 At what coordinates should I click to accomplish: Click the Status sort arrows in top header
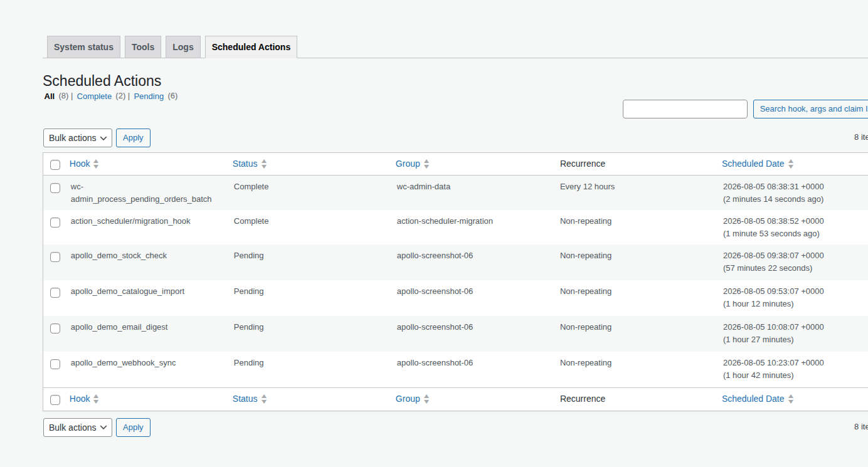(264, 164)
